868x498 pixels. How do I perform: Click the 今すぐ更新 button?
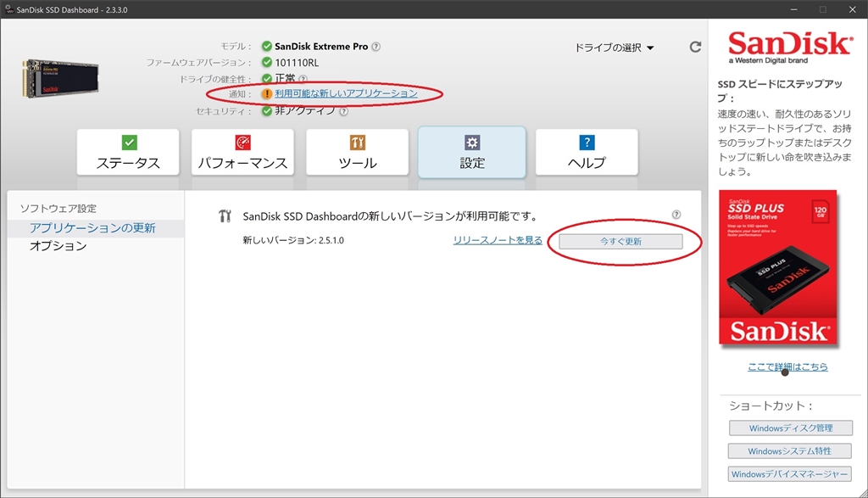pyautogui.click(x=620, y=242)
